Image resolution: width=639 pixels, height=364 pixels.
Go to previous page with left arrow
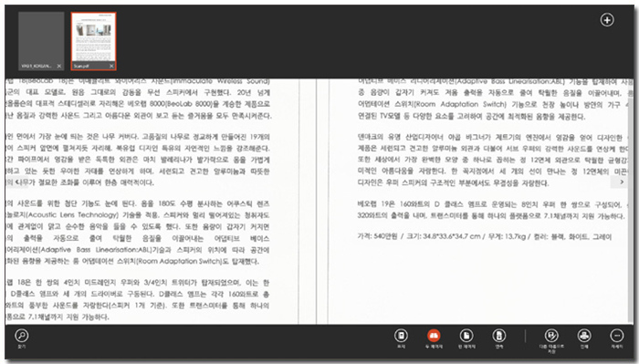[16, 182]
